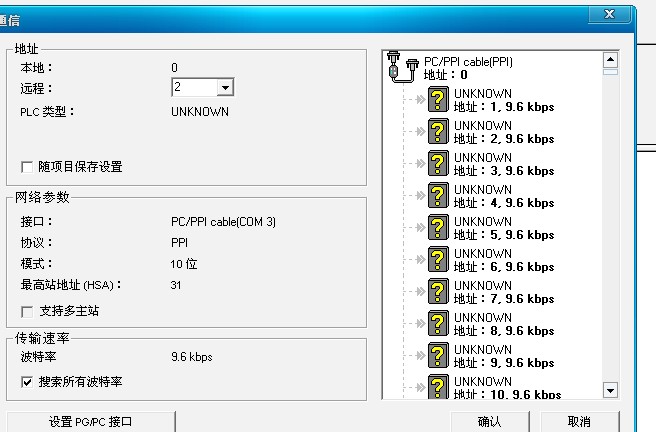The height and width of the screenshot is (432, 656).
Task: Enable the 随项目保存设置 checkbox
Action: point(27,167)
